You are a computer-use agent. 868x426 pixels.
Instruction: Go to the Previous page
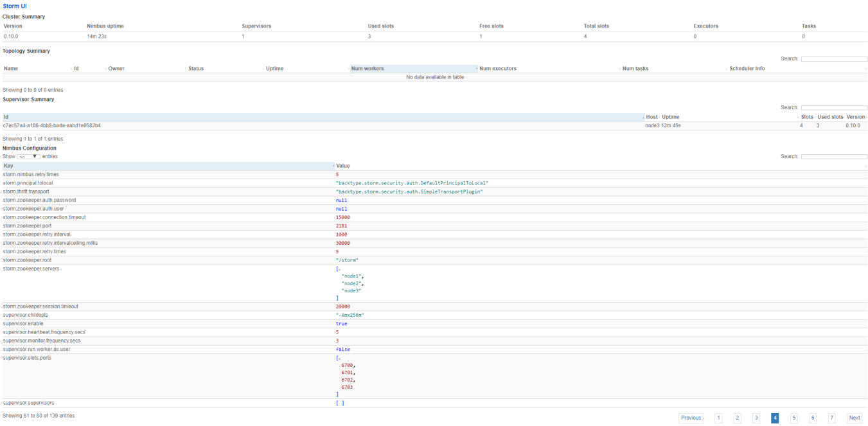(x=691, y=418)
